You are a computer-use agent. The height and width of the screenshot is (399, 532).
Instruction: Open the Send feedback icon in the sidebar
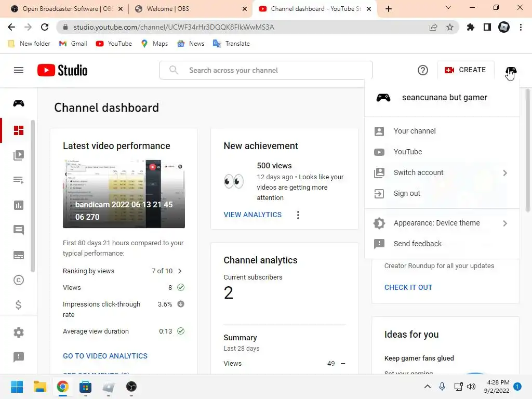coord(19,357)
